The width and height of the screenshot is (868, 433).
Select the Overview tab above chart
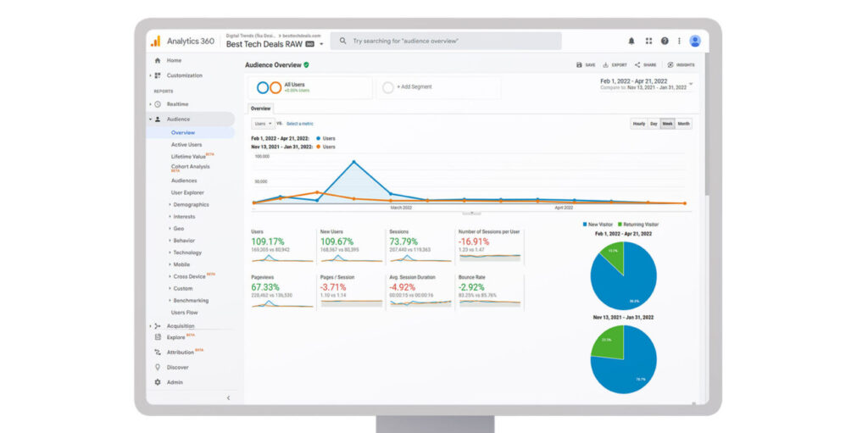pyautogui.click(x=260, y=108)
